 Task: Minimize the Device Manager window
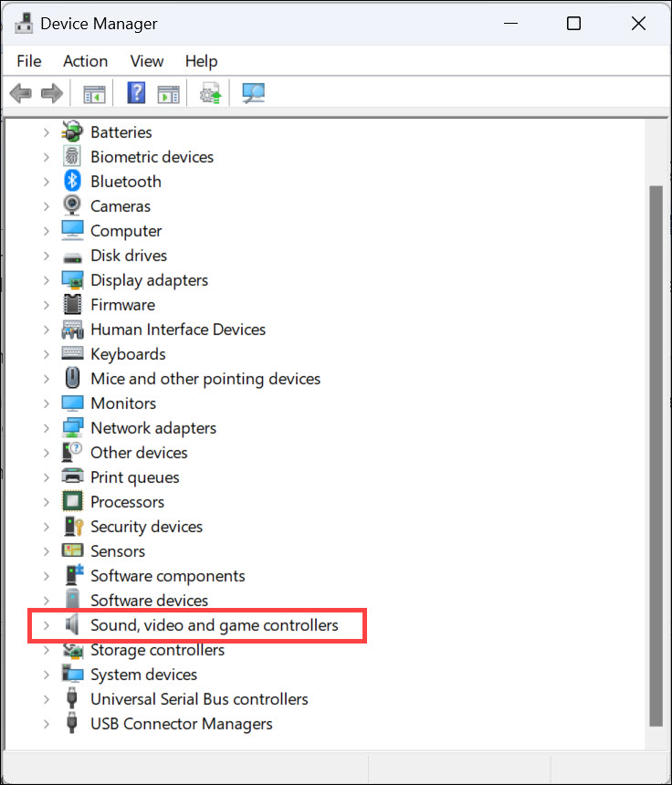[510, 23]
